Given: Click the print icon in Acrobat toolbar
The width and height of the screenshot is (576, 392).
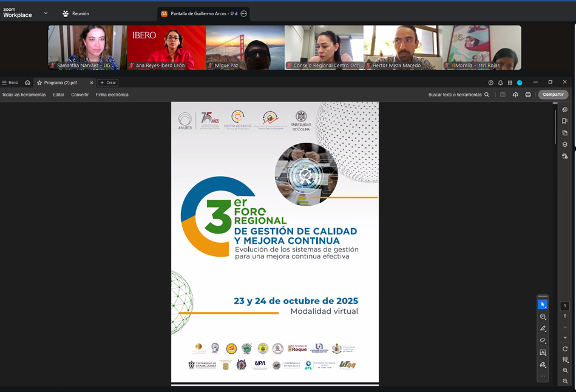Looking at the screenshot, I should (528, 95).
